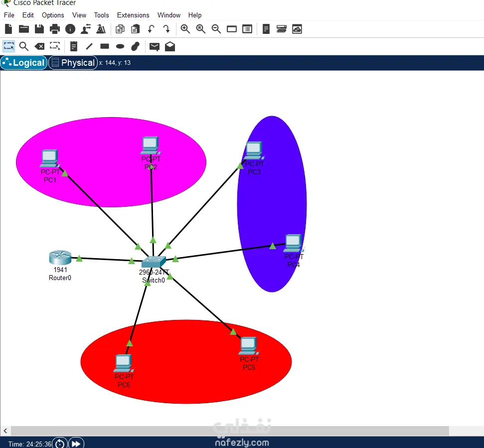Image resolution: width=484 pixels, height=448 pixels.
Task: Open the View menu
Action: [x=79, y=15]
